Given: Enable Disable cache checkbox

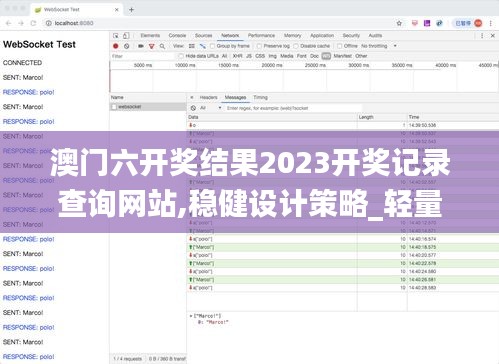Looking at the screenshot, I should (296, 46).
